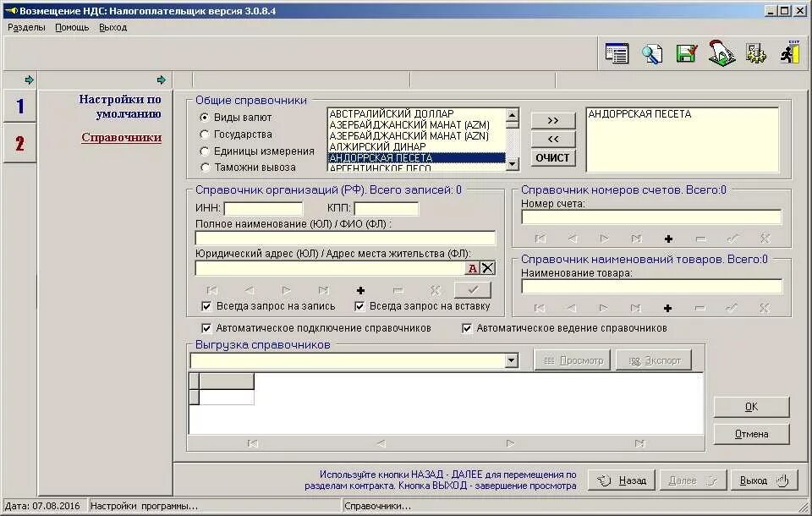The image size is (812, 516).
Task: Open the form list toolbar icon
Action: tap(617, 53)
